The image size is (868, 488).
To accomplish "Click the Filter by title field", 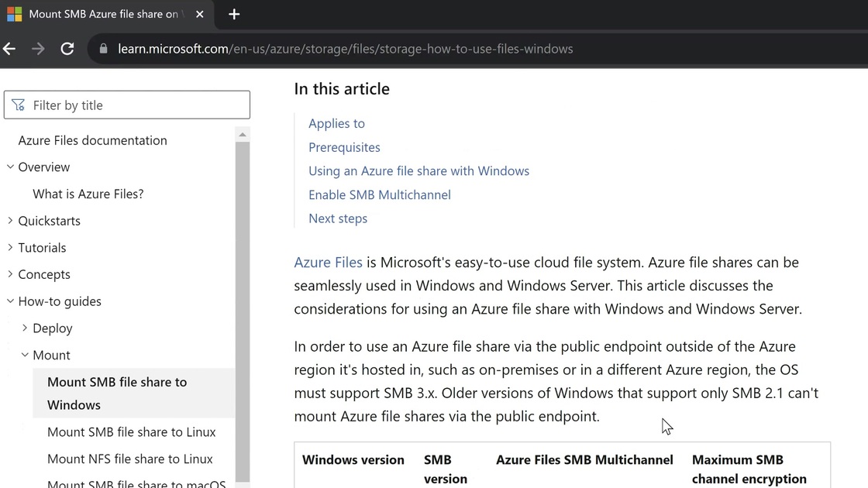I will click(127, 105).
